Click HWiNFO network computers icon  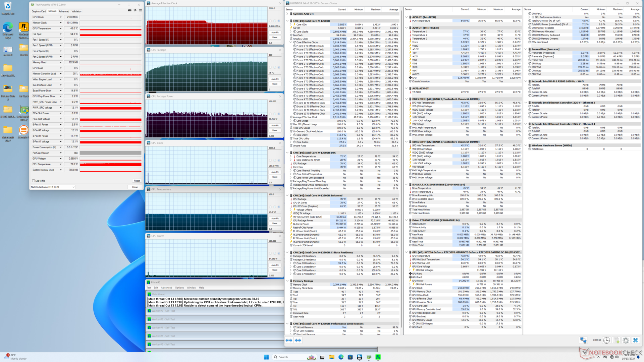pyautogui.click(x=583, y=340)
